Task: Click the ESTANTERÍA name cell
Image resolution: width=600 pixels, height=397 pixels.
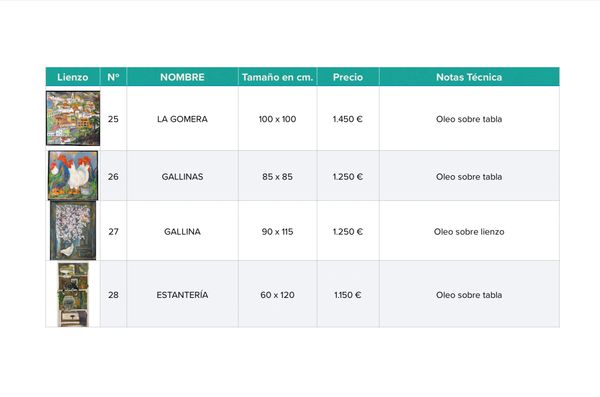Action: tap(182, 295)
